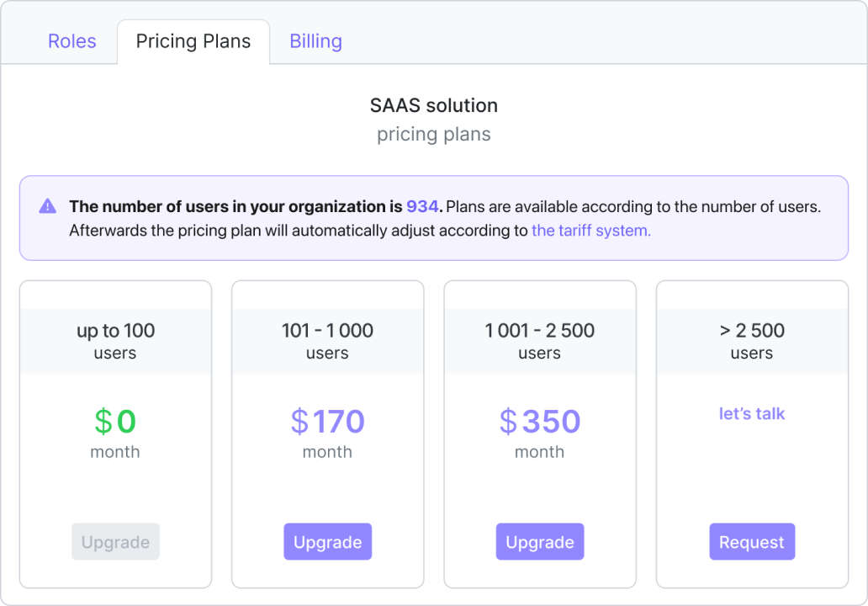868x606 pixels.
Task: Open the Billing tab
Action: [x=315, y=41]
